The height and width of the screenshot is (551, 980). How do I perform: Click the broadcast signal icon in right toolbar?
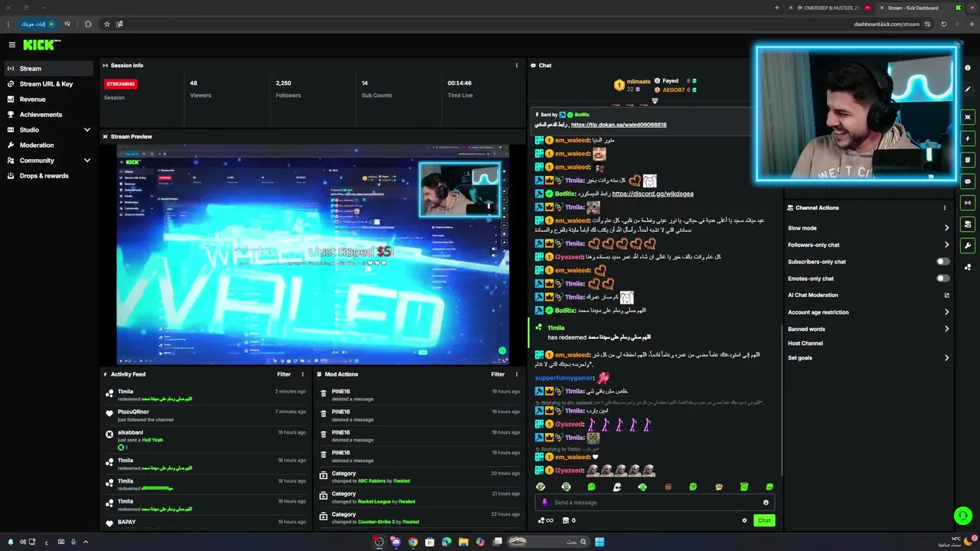click(x=968, y=203)
